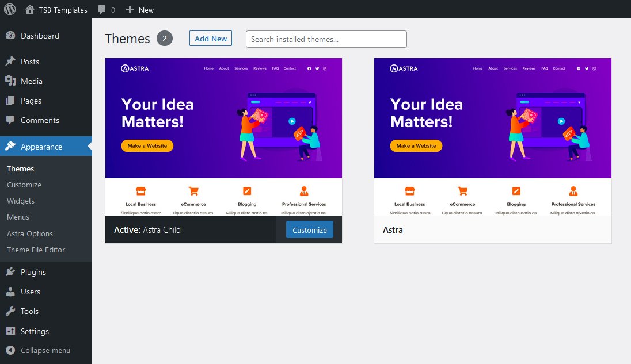
Task: Click the plus icon next to New
Action: [x=130, y=10]
